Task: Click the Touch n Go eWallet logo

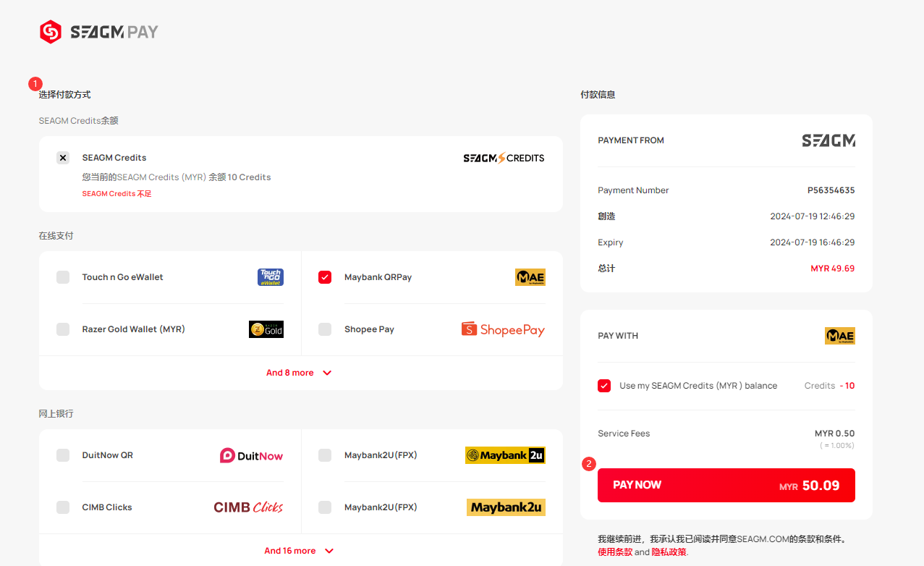Action: pos(271,277)
